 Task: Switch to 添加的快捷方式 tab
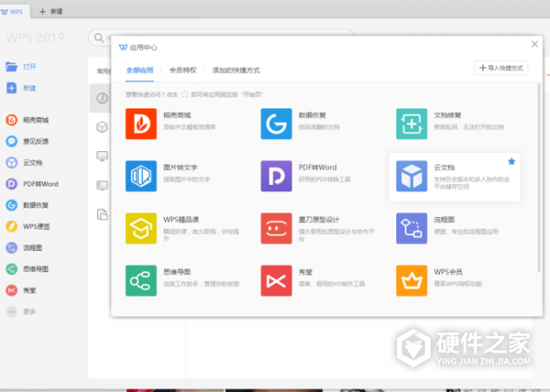(x=236, y=71)
